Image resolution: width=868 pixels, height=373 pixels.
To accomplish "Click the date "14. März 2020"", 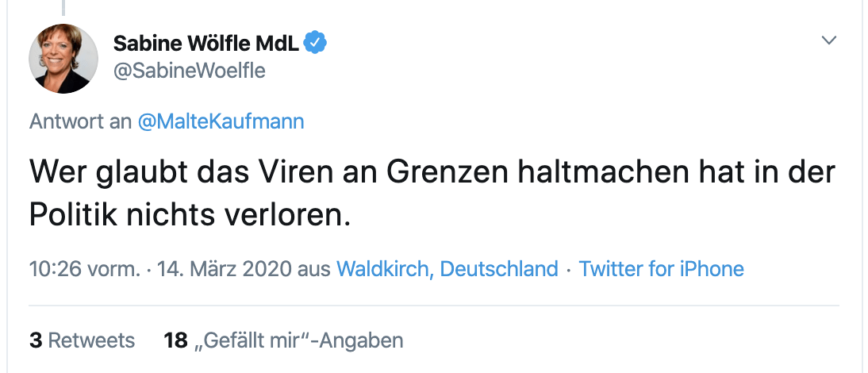I will [x=224, y=268].
